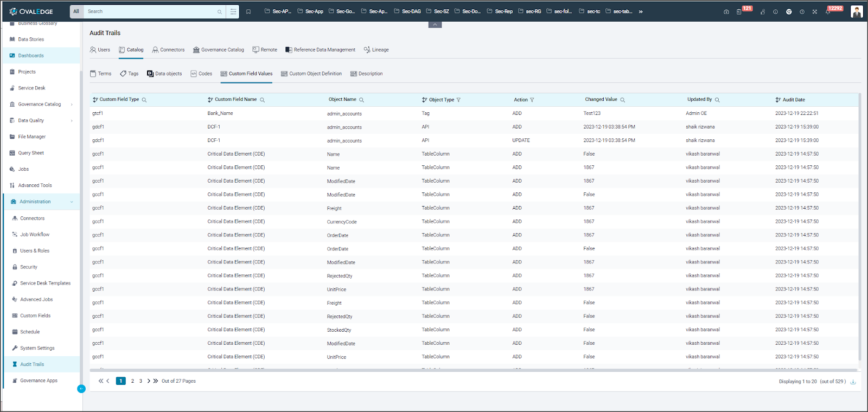This screenshot has width=868, height=412.
Task: Collapse the header panel chevron
Action: (x=435, y=24)
